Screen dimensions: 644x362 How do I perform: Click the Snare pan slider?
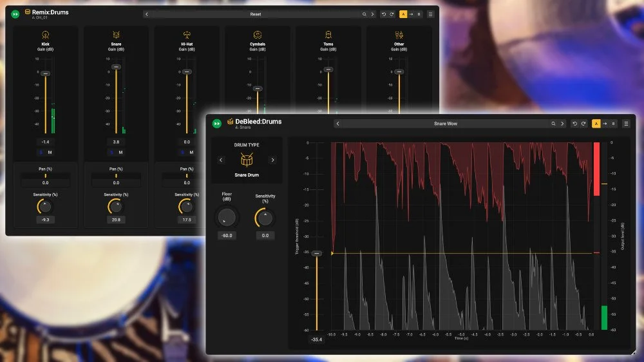point(116,175)
